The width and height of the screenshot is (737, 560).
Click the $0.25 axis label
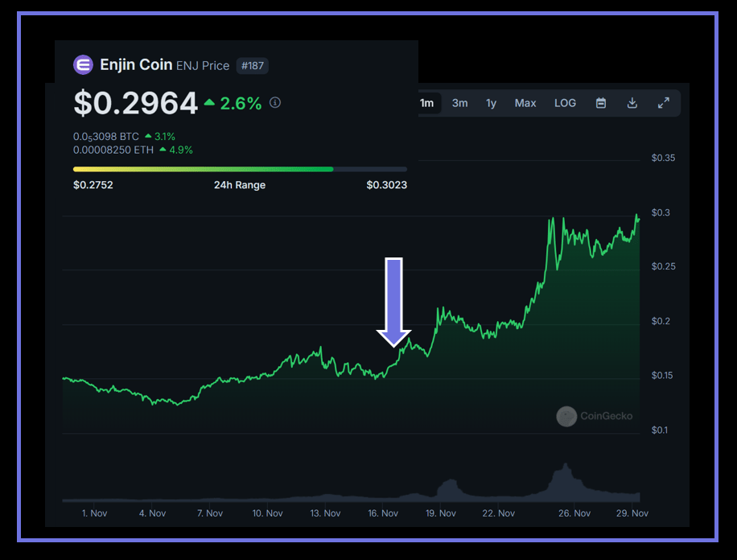663,266
